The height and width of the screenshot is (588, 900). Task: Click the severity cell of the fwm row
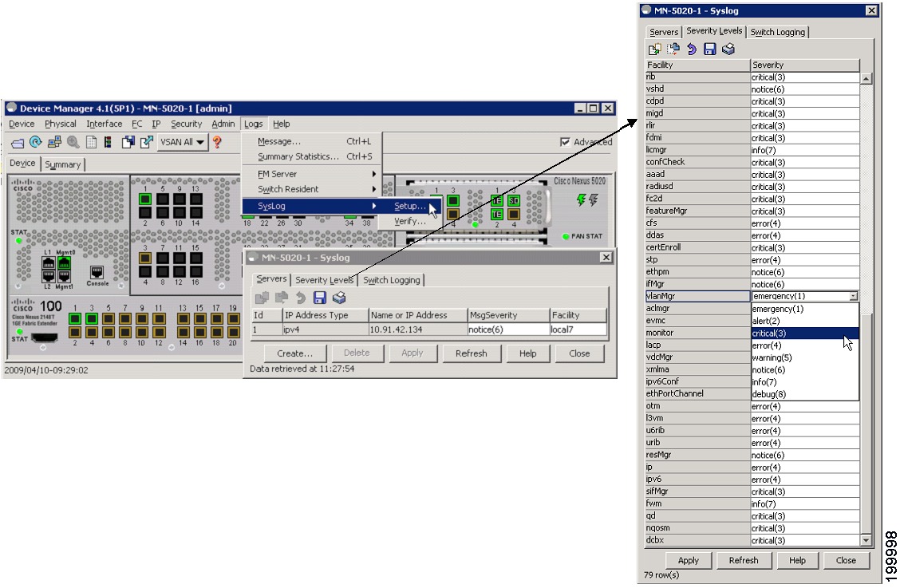click(805, 504)
